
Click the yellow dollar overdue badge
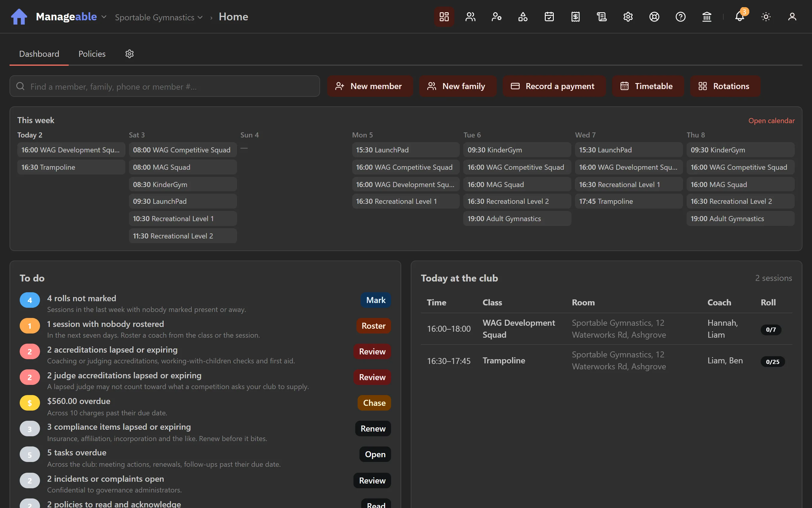(30, 403)
